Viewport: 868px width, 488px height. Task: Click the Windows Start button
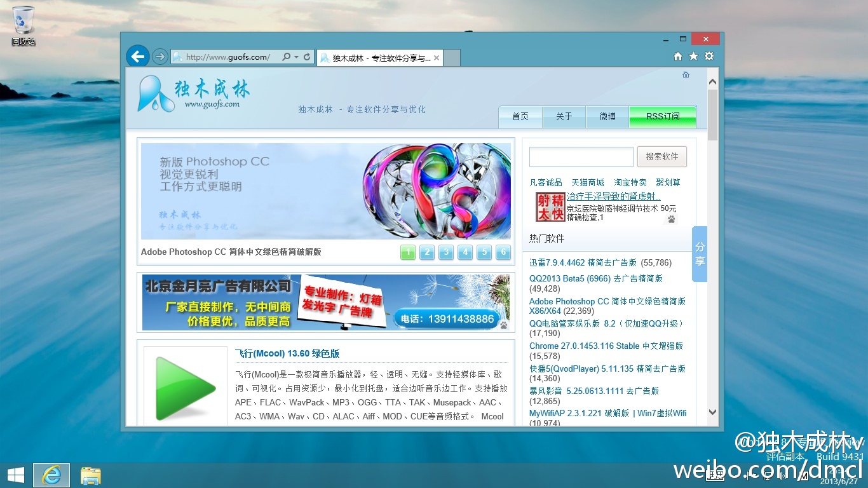pyautogui.click(x=15, y=475)
